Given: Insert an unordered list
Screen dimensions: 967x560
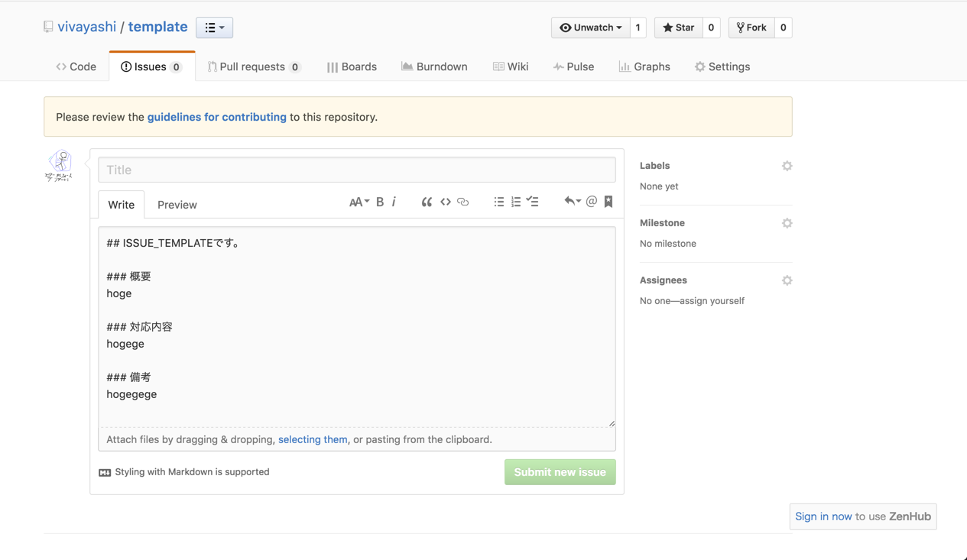Looking at the screenshot, I should (499, 201).
